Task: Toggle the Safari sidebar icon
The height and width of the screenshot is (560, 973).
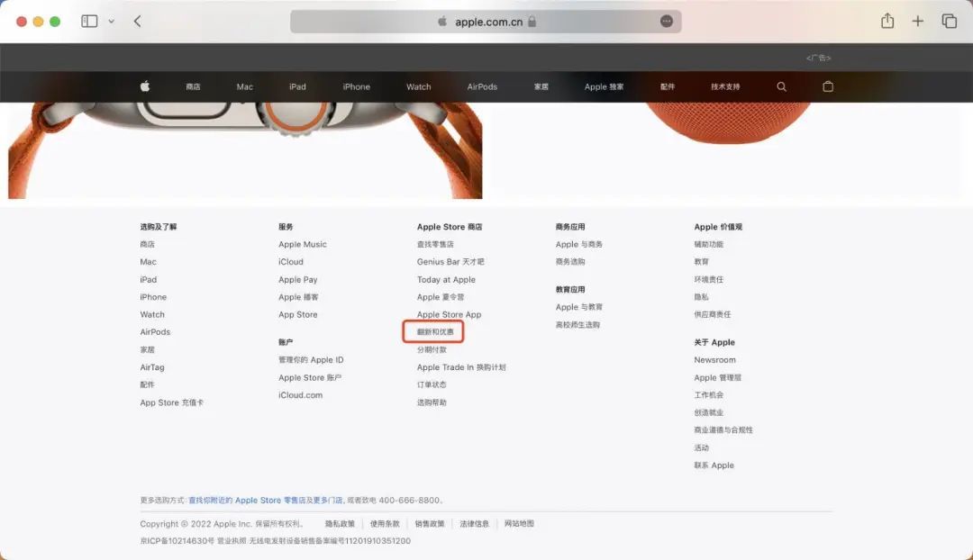Action: point(89,21)
